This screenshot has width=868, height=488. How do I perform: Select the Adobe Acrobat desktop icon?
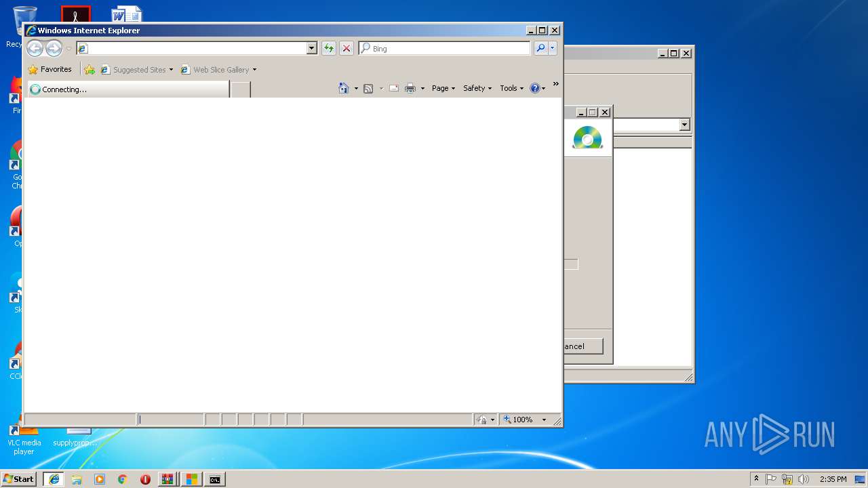click(x=75, y=14)
